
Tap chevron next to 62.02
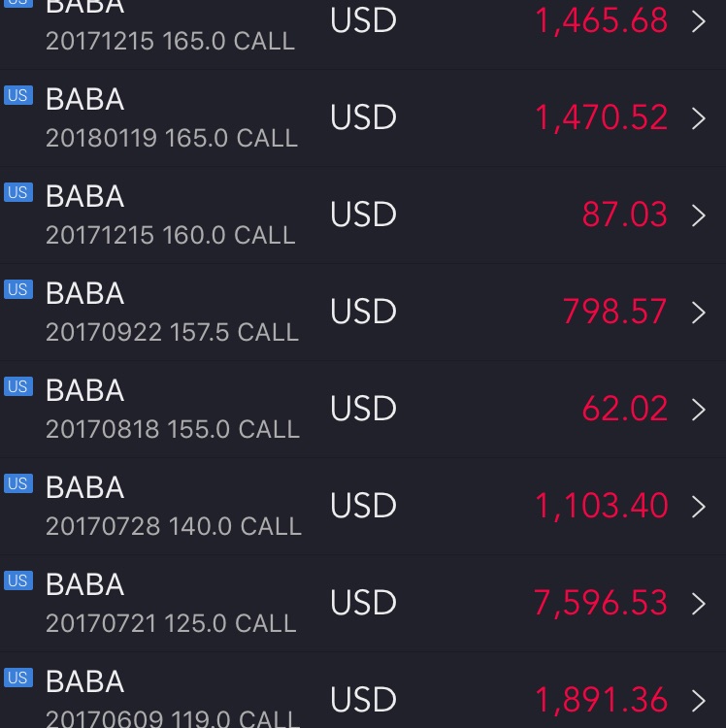698,410
